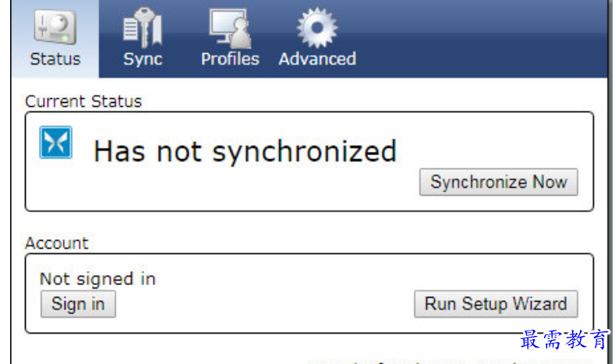Go to the Advanced tab label
Image resolution: width=615 pixels, height=364 pixels.
pos(317,59)
